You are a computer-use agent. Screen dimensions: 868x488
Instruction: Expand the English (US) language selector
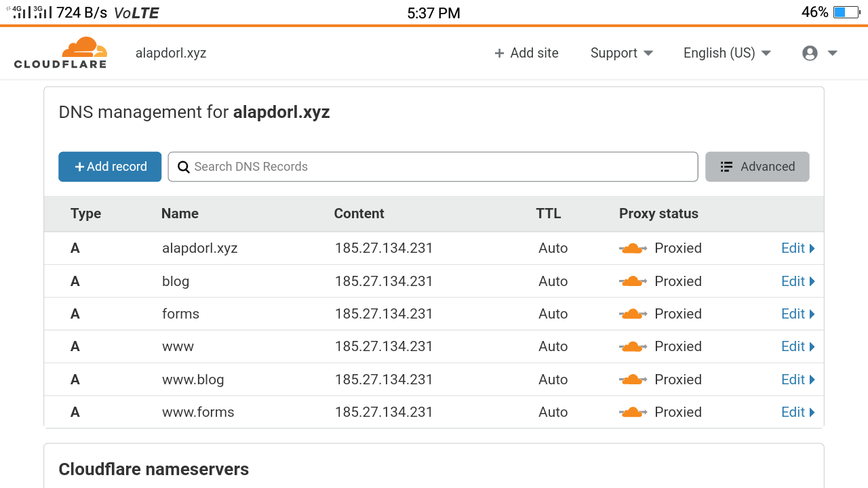point(727,54)
